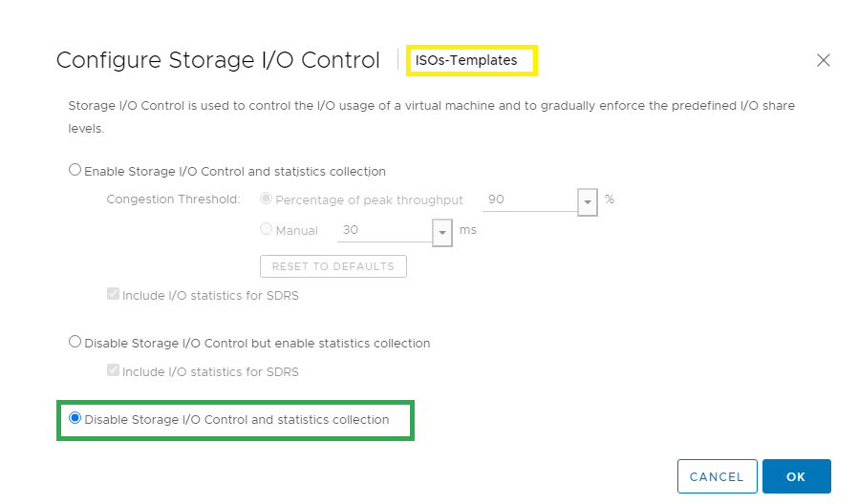
Task: Click the Manual field showing 30
Action: click(384, 230)
